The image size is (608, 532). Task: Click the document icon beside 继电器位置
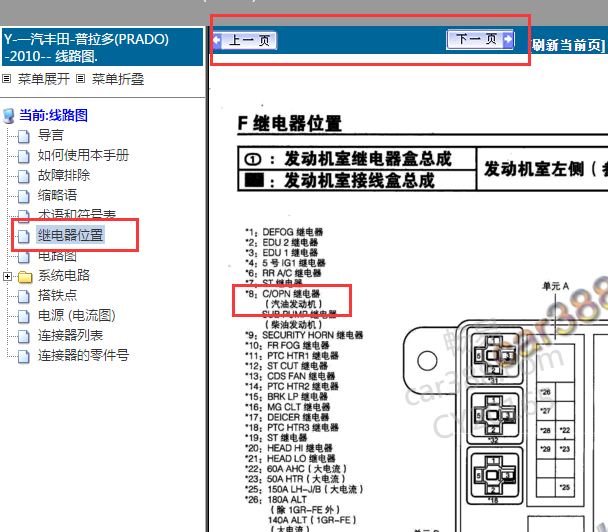pyautogui.click(x=24, y=236)
